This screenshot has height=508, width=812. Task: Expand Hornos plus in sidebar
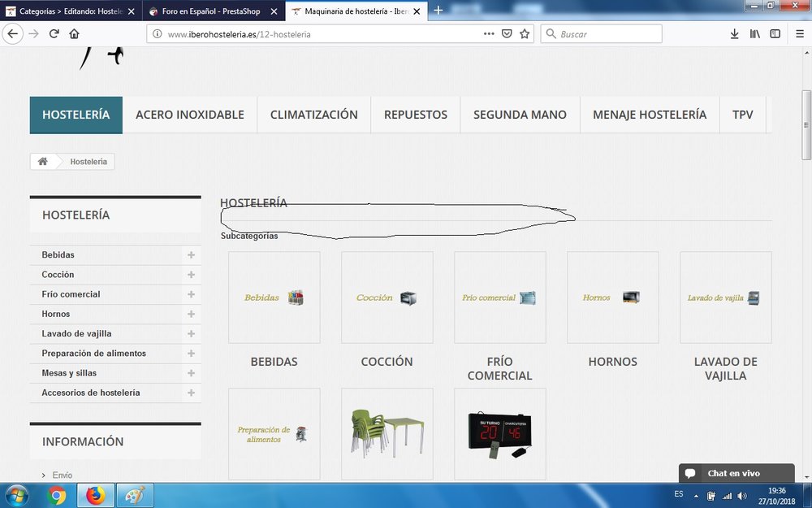(191, 314)
